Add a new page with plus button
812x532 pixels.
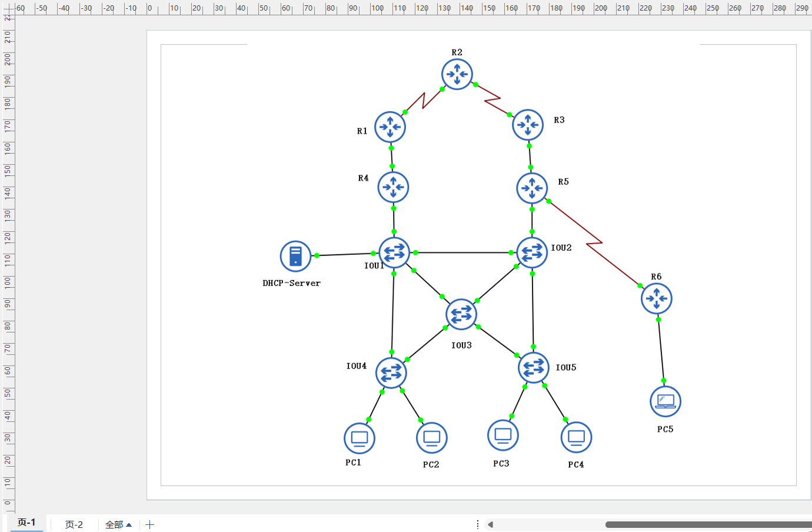pyautogui.click(x=150, y=524)
